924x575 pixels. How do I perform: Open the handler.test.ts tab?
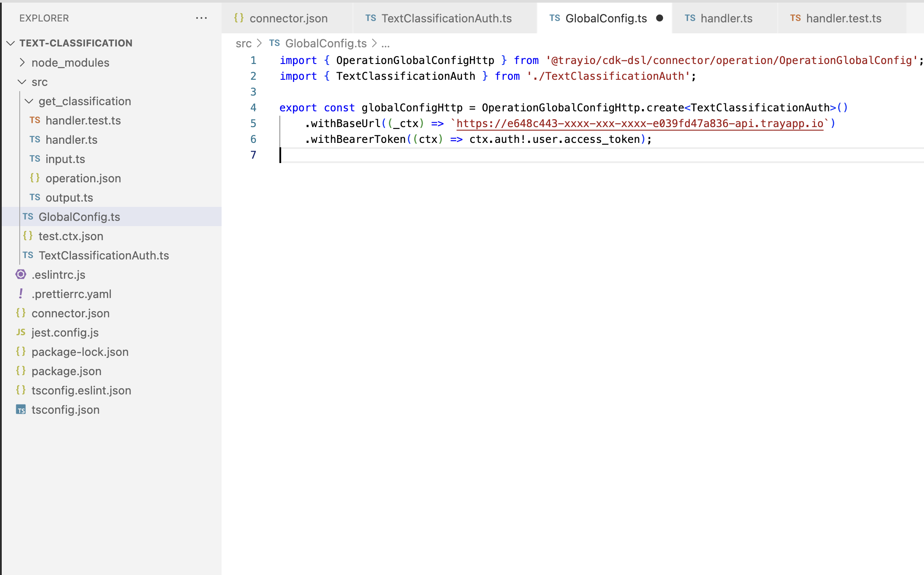(x=843, y=18)
